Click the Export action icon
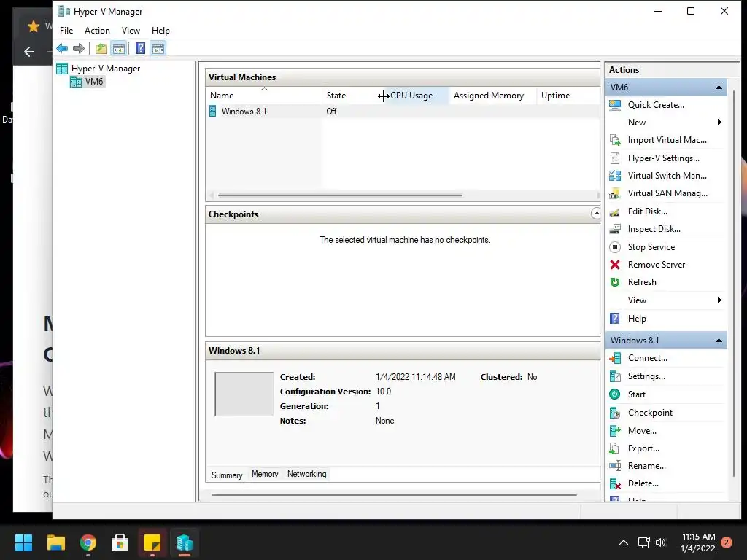747x560 pixels. tap(615, 448)
